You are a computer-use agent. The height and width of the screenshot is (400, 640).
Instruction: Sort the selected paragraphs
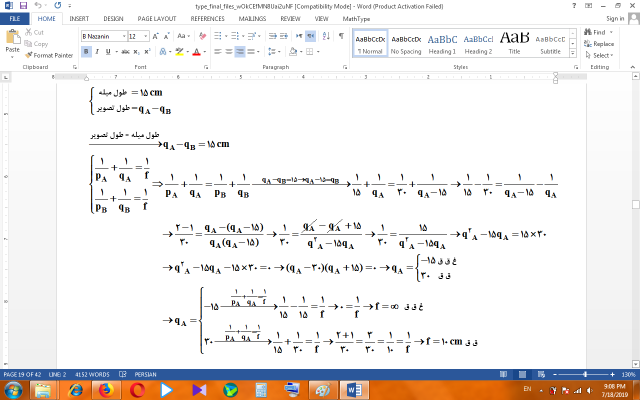[326, 36]
